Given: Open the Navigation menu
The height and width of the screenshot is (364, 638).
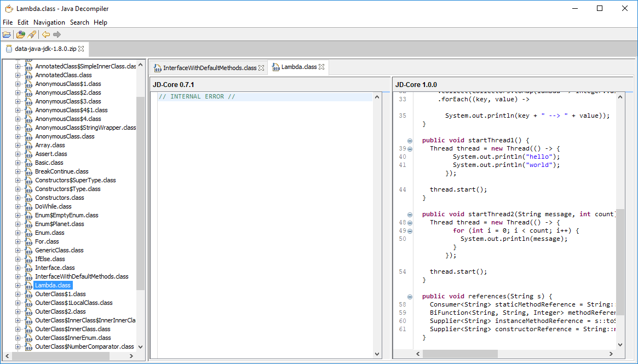Looking at the screenshot, I should [49, 22].
